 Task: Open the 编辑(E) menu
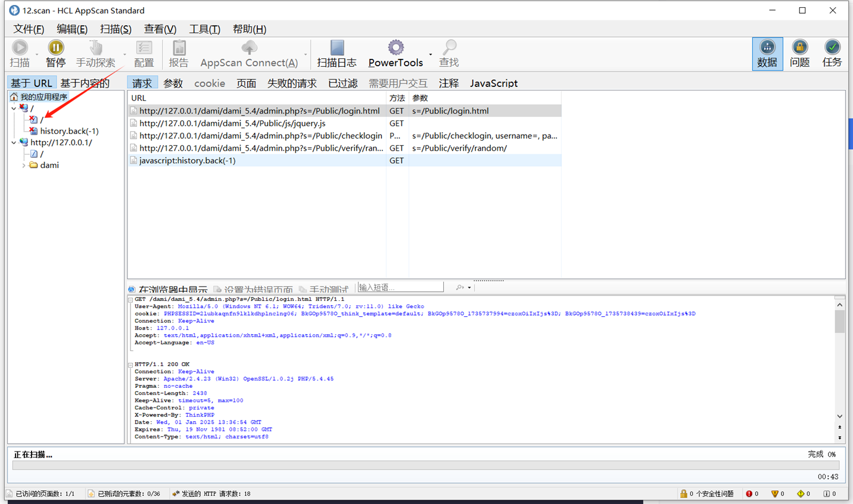[72, 29]
